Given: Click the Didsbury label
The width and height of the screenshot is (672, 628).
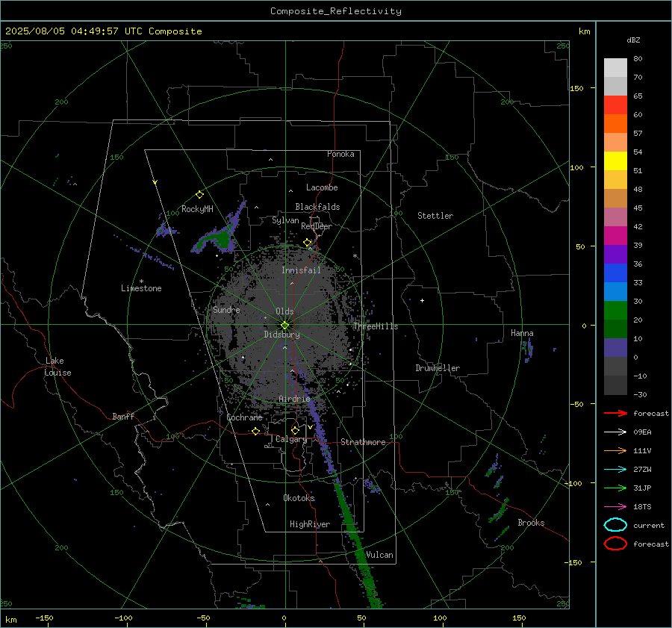Looking at the screenshot, I should click(281, 335).
